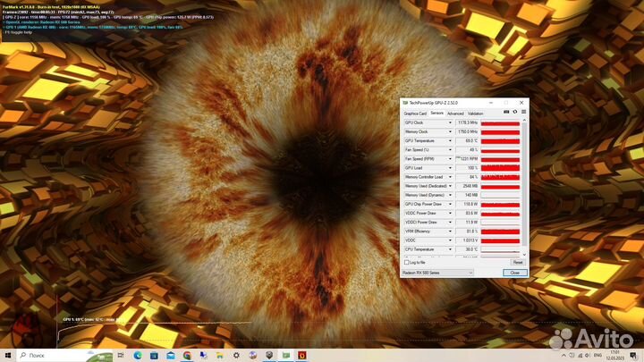Viewport: 644px width, 362px height.
Task: Expand the Memory Clock sensor dropdown
Action: pos(450,131)
